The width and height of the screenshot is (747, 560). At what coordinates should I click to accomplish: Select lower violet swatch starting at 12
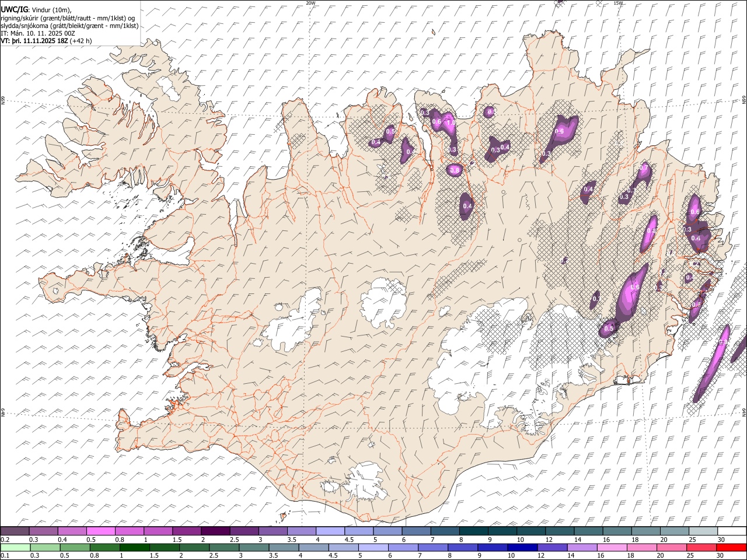pyautogui.click(x=551, y=547)
